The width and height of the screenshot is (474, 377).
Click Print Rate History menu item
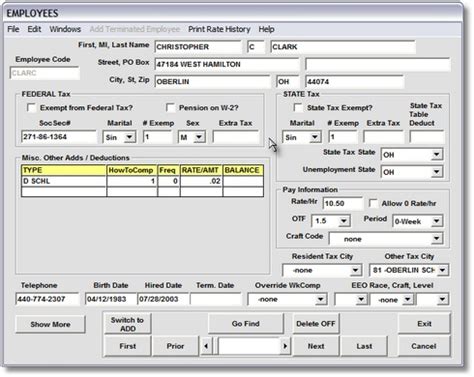click(219, 29)
